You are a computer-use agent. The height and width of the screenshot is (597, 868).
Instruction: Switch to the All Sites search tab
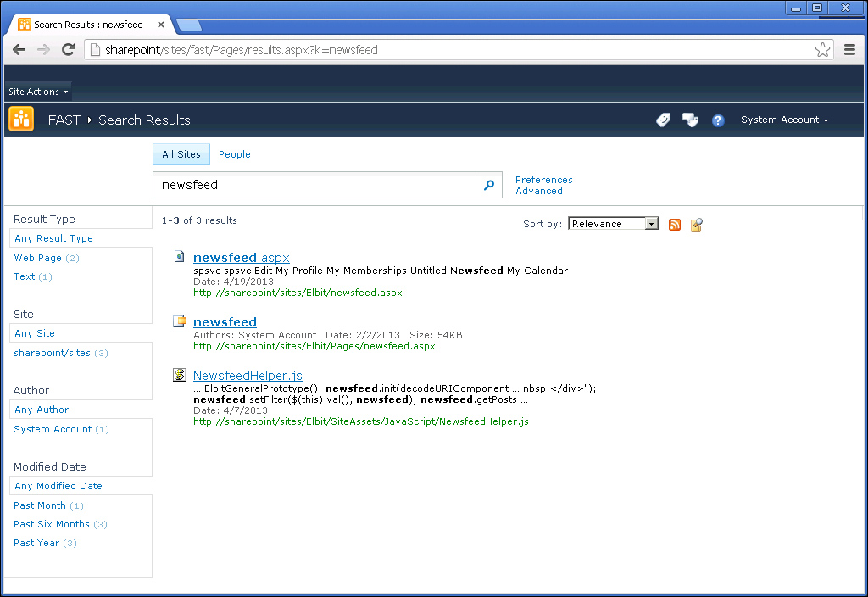coord(181,154)
